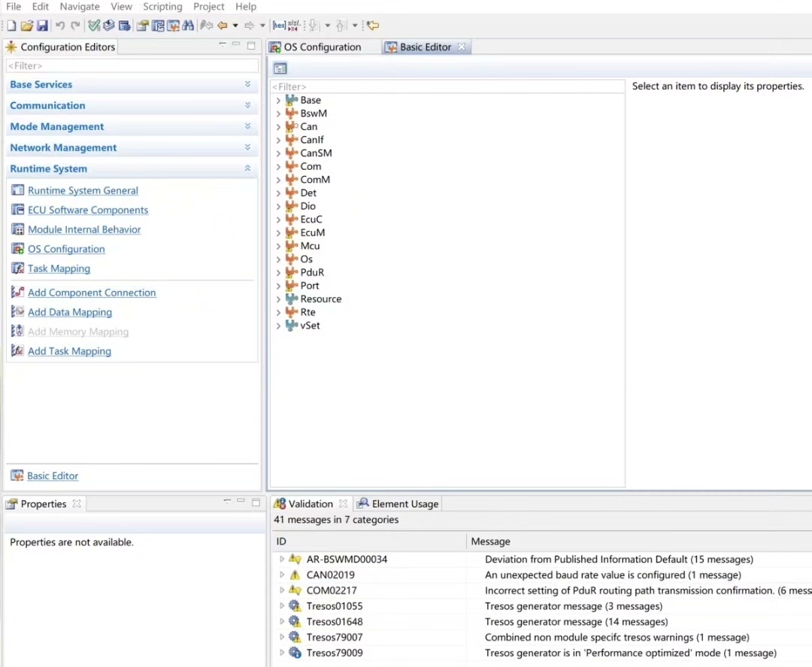Select the EcuC module icon
The width and height of the screenshot is (812, 667).
click(292, 220)
